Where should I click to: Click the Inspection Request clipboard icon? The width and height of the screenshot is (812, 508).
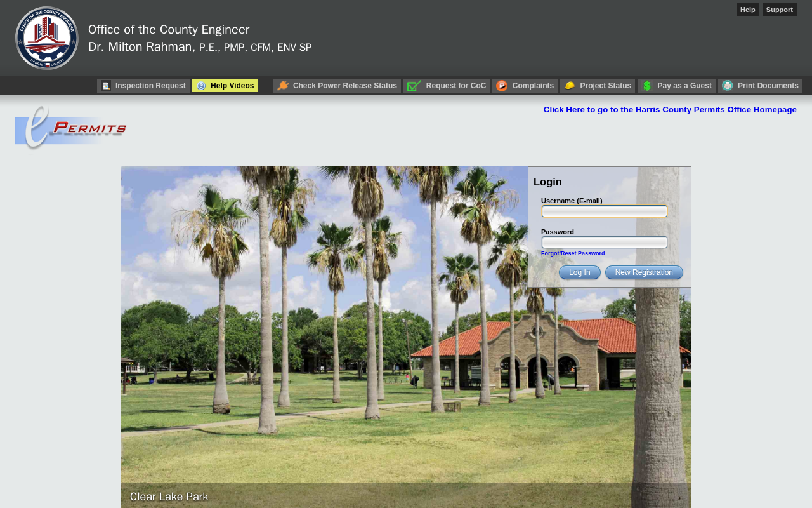(106, 86)
